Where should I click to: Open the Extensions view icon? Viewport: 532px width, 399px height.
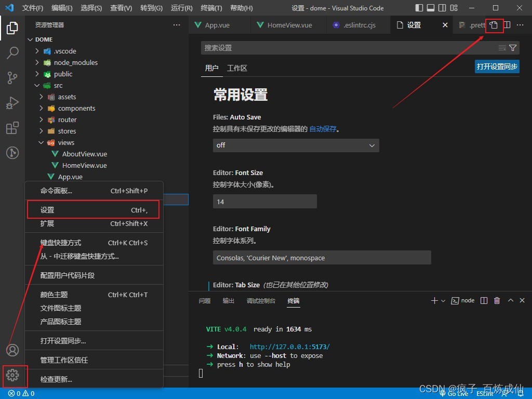click(x=12, y=128)
